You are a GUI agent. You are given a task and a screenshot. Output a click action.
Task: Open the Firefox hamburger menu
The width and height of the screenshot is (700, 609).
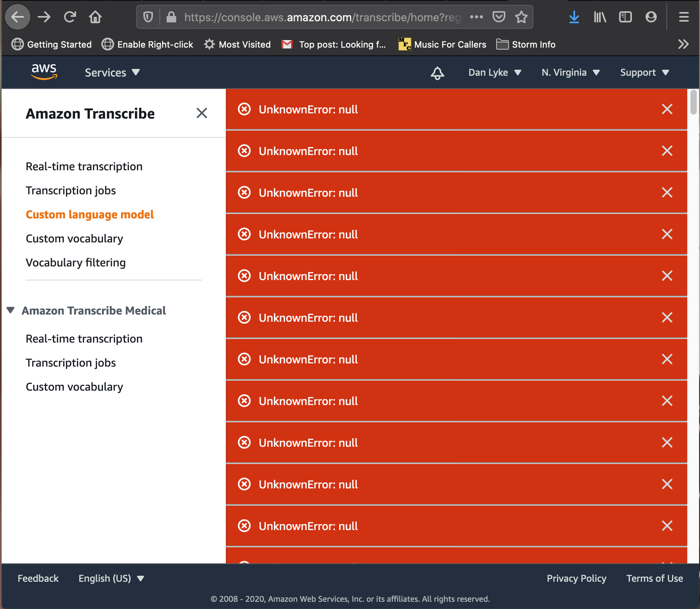[x=684, y=17]
